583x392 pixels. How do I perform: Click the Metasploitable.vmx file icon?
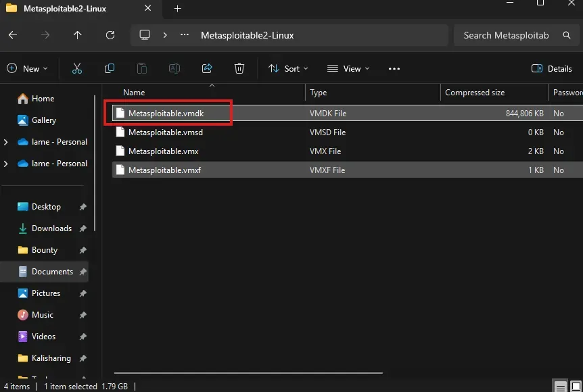click(120, 151)
